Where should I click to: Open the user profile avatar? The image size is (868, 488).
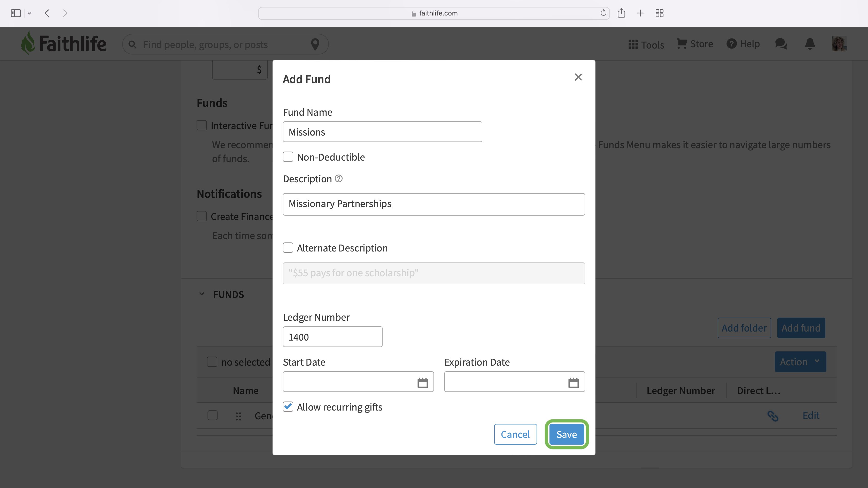click(839, 44)
